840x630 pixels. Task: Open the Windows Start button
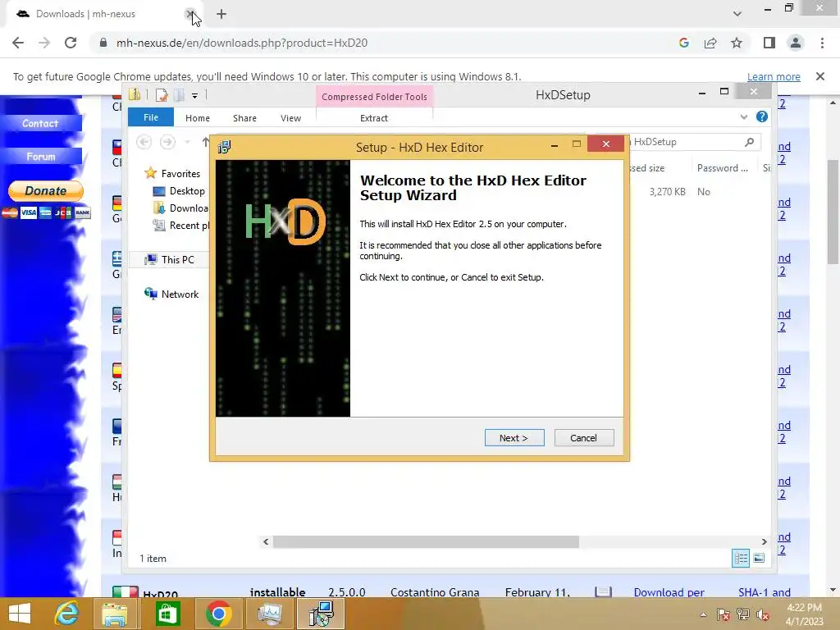click(x=20, y=614)
